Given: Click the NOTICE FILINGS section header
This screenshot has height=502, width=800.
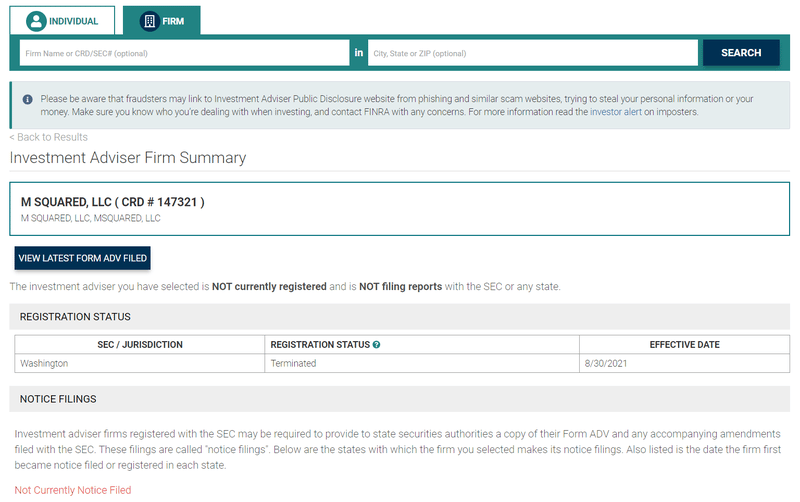Looking at the screenshot, I should point(399,399).
